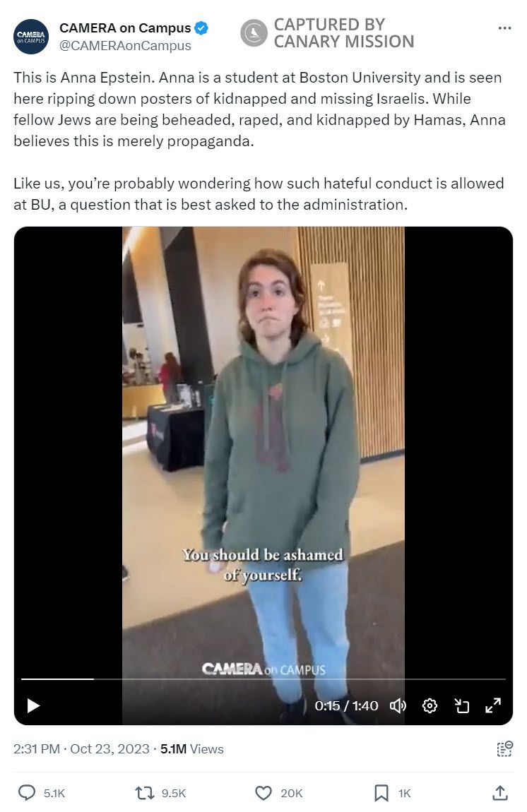Open the CAMERA on Campus avatar
The image size is (527, 812).
click(31, 37)
